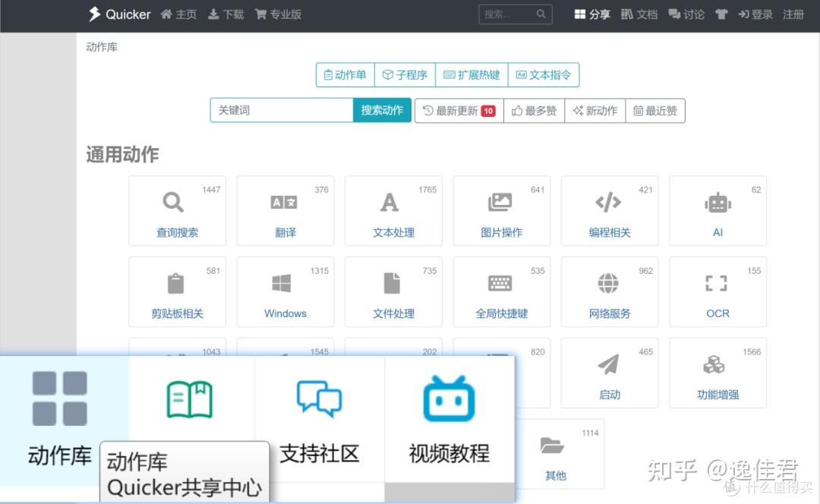The image size is (820, 504).
Task: Show 最多赞 most liked actions
Action: click(x=534, y=110)
